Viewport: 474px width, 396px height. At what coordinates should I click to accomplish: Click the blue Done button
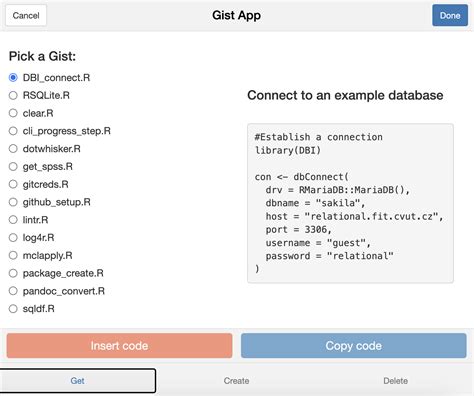(x=450, y=15)
